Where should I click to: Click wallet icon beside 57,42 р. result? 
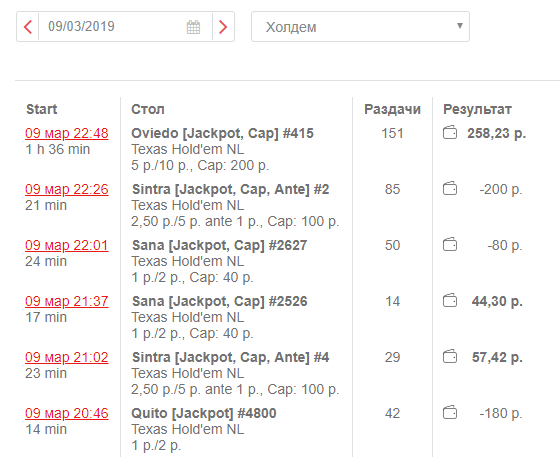click(450, 357)
